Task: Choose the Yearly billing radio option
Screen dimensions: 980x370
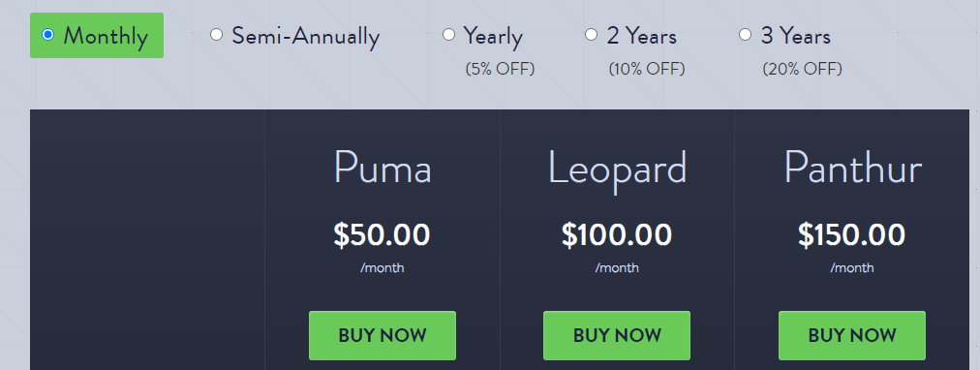Action: [448, 35]
